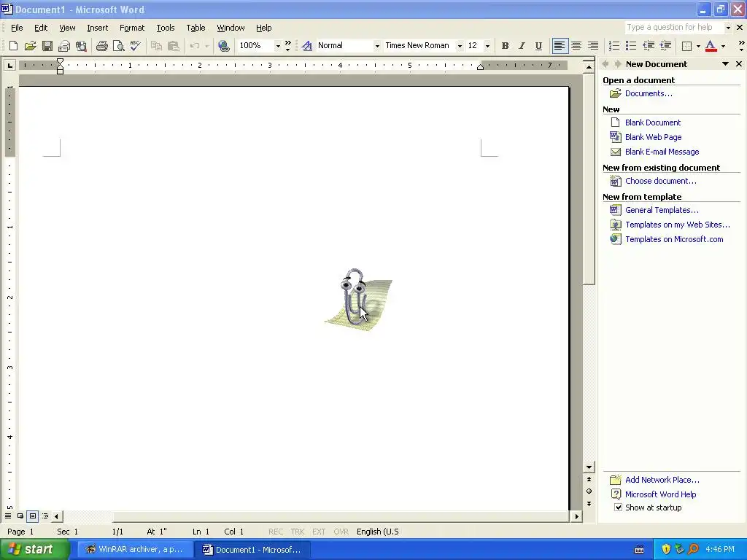
Task: Switch to Normal View button at bottom left
Action: pyautogui.click(x=8, y=516)
